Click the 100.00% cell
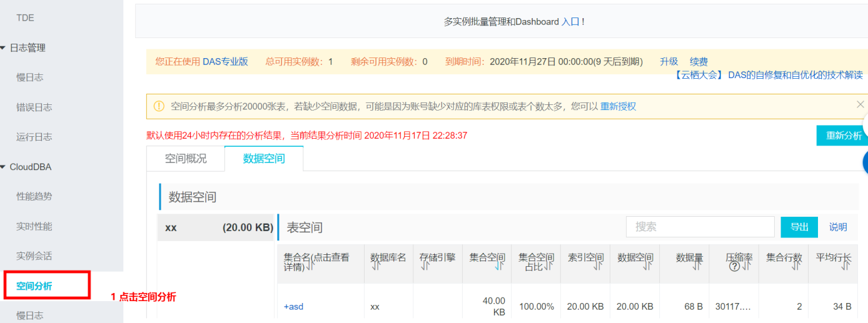 pos(537,307)
